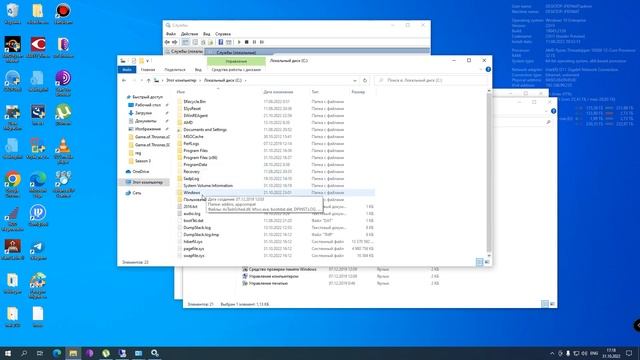The image size is (640, 360).
Task: Switch to details view in front Explorer window
Action: (x=480, y=262)
